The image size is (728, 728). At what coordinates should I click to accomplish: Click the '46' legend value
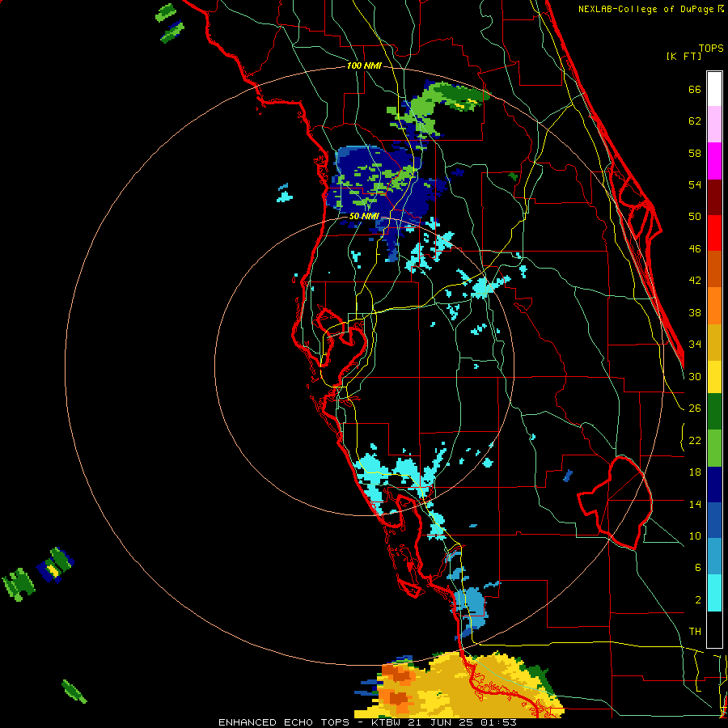pos(695,249)
